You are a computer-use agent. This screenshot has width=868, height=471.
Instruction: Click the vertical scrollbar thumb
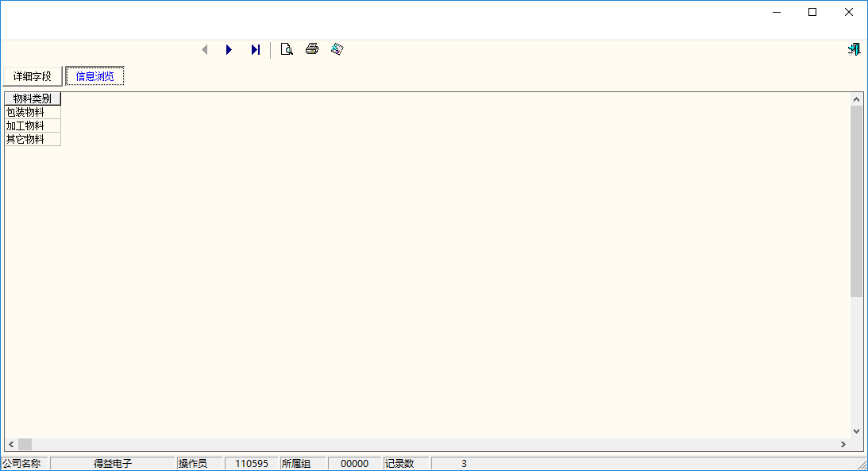click(856, 202)
